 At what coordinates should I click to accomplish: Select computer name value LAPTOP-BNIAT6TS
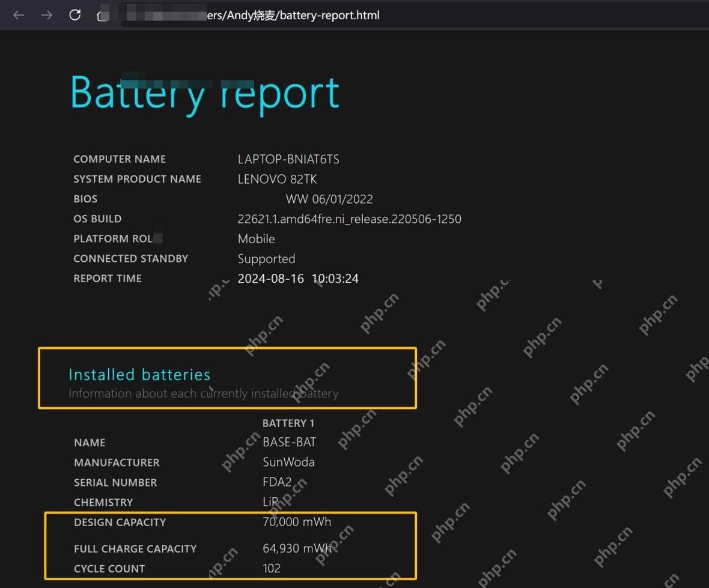(x=288, y=159)
